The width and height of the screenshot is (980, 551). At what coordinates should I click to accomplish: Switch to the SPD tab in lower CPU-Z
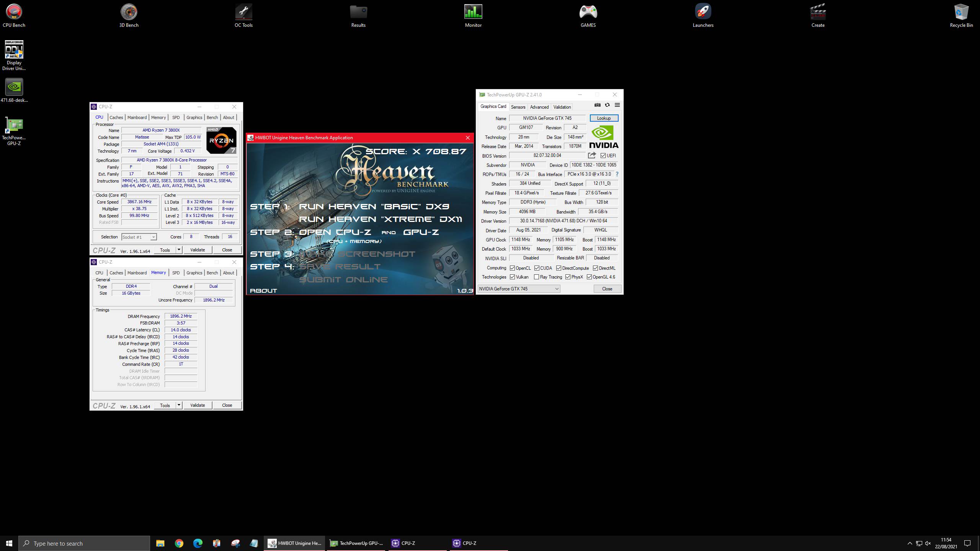click(176, 273)
